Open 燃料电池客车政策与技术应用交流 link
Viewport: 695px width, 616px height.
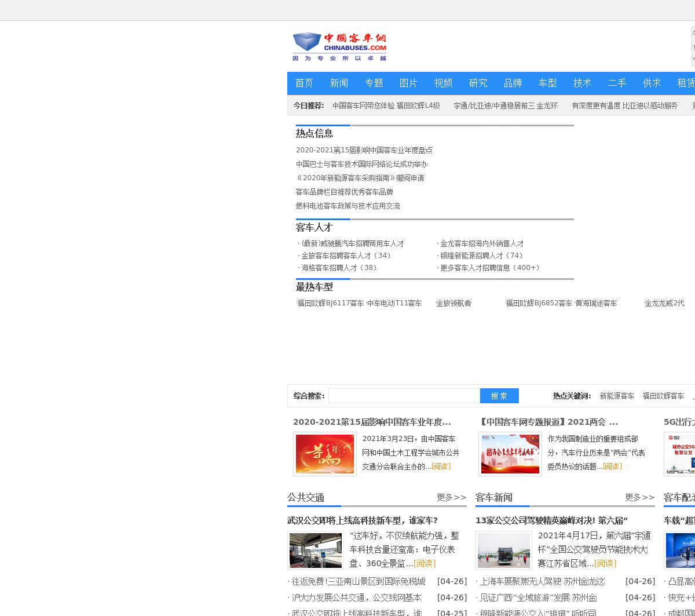coord(348,206)
